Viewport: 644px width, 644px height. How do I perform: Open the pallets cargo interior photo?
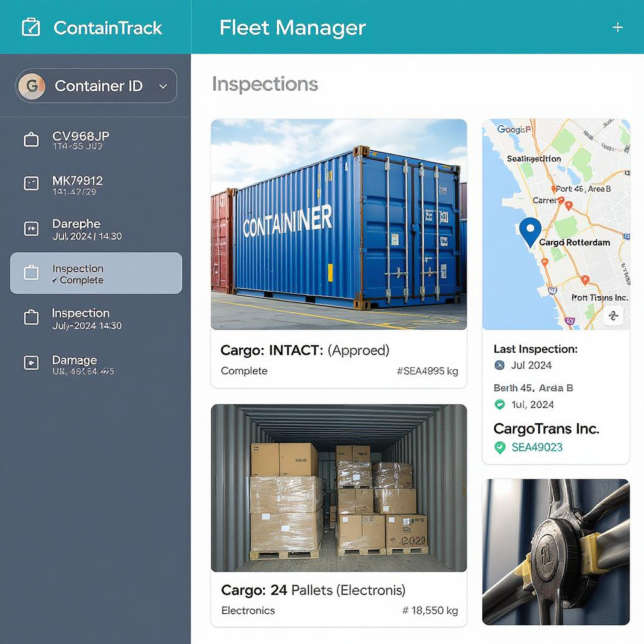coord(339,488)
